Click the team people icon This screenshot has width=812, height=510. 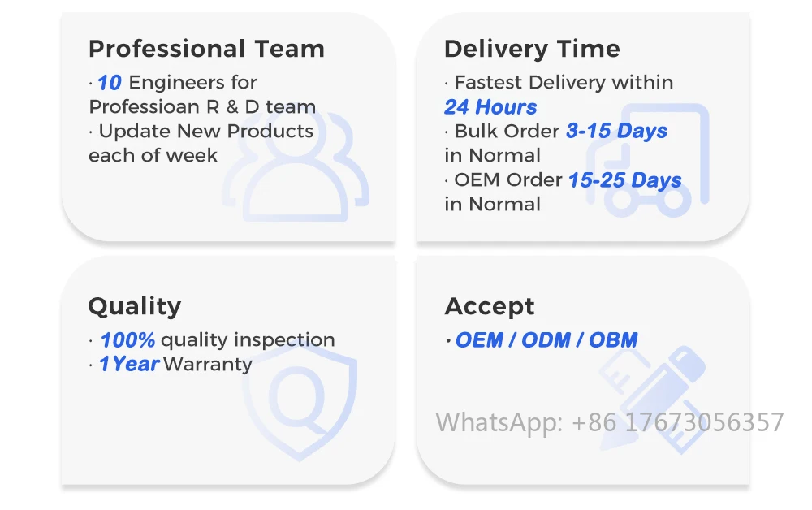[296, 172]
